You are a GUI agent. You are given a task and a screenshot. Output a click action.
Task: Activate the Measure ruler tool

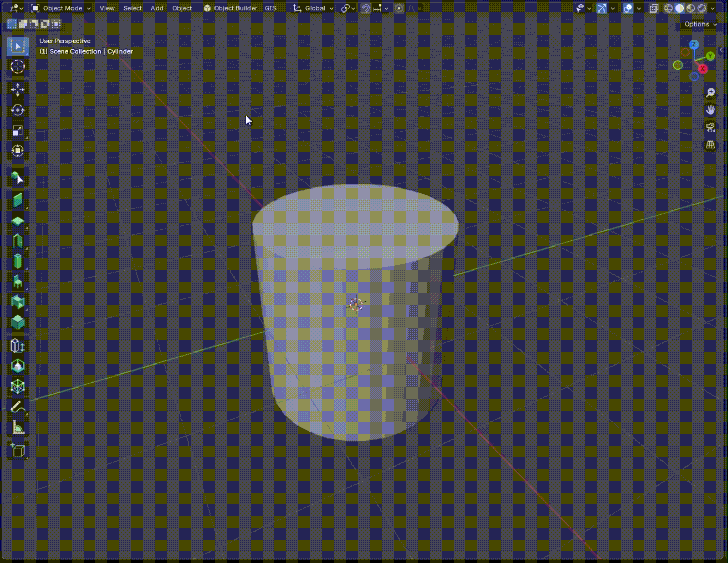18,428
